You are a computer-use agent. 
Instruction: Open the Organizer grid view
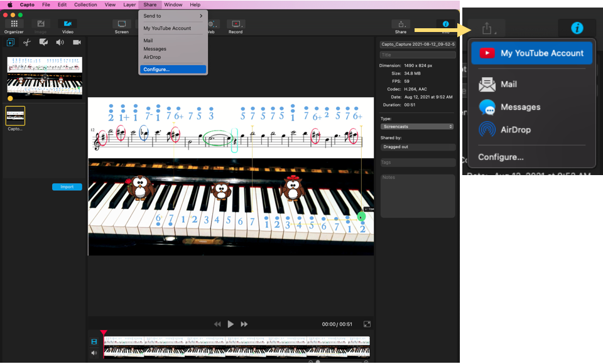click(14, 24)
